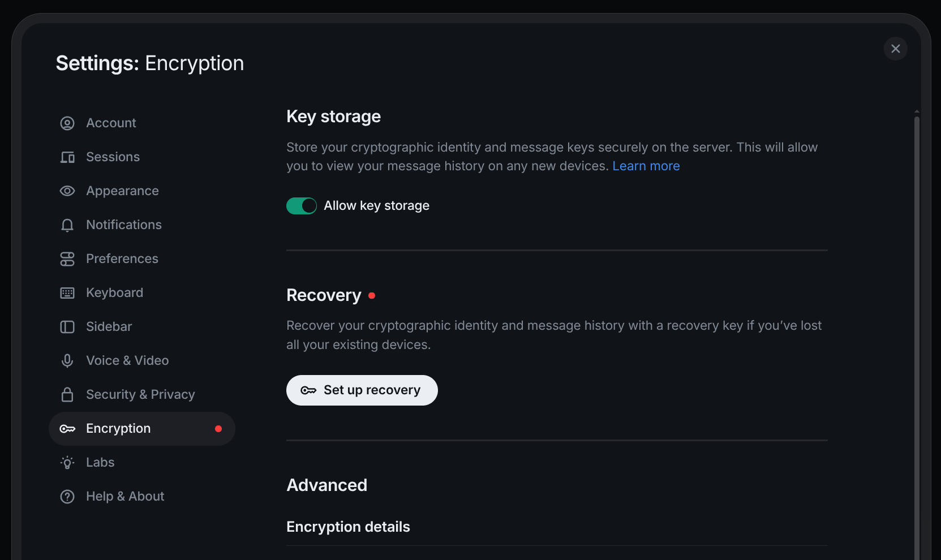Open the Notifications settings section
The width and height of the screenshot is (941, 560).
pos(123,225)
